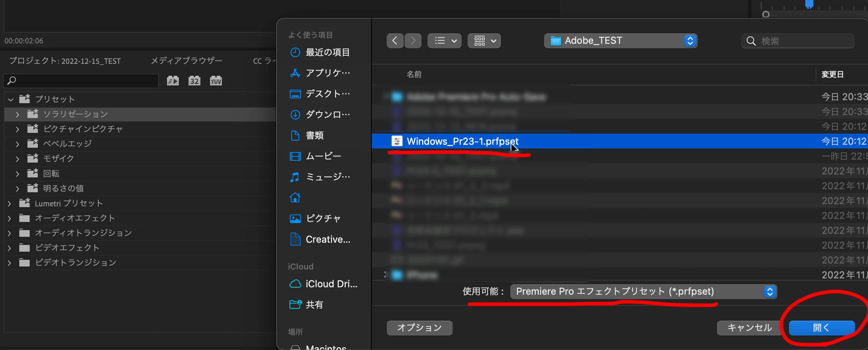868x350 pixels.
Task: Click the 開く button
Action: tap(822, 328)
